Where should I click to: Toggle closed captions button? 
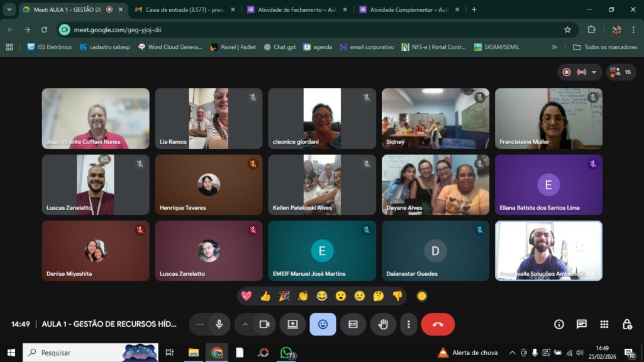(353, 324)
